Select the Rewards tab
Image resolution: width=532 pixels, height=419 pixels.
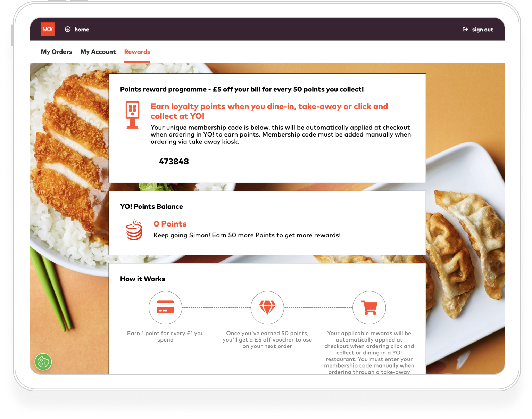click(137, 52)
